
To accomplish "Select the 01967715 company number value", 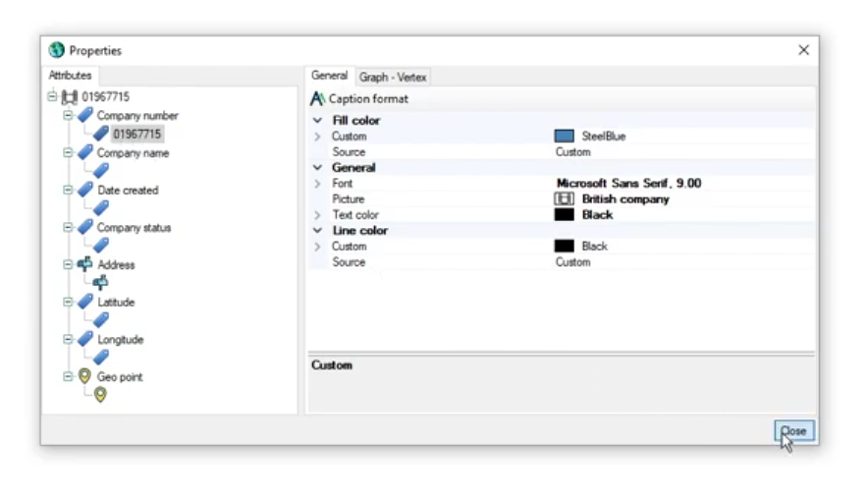I will [136, 135].
